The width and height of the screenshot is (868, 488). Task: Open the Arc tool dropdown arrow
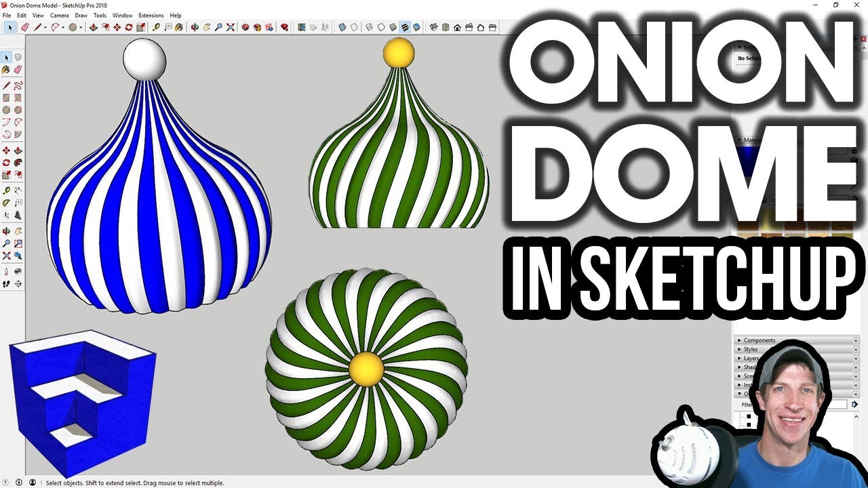[x=63, y=27]
